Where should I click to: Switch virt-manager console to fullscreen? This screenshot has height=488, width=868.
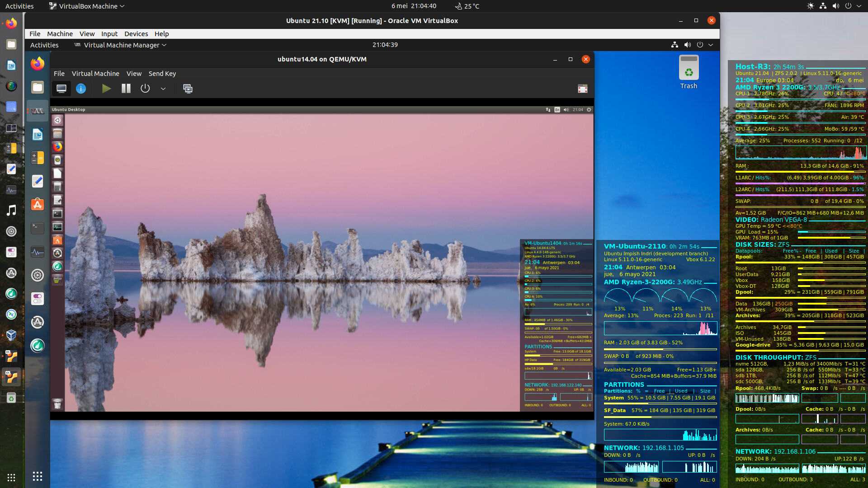click(583, 89)
